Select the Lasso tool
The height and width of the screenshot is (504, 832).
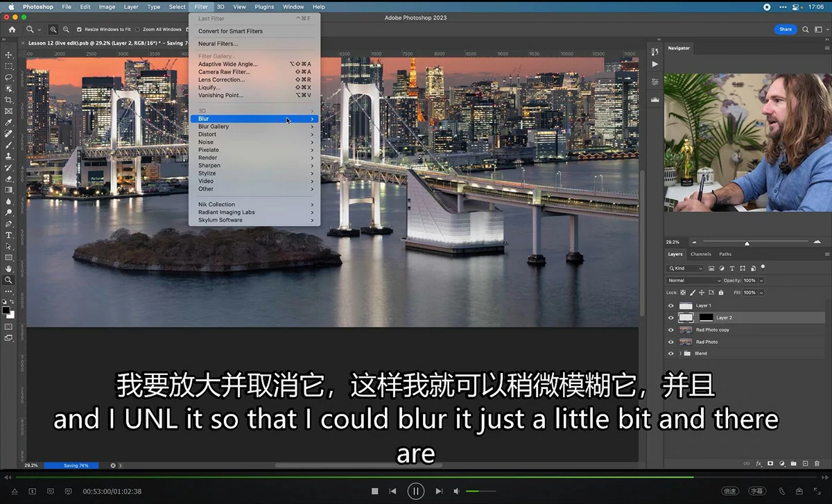8,78
